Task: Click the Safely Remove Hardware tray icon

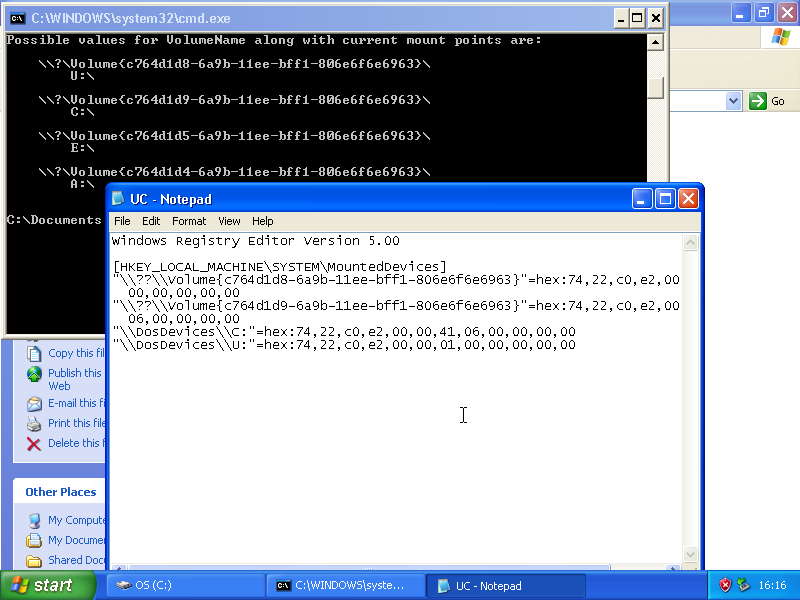Action: point(743,585)
